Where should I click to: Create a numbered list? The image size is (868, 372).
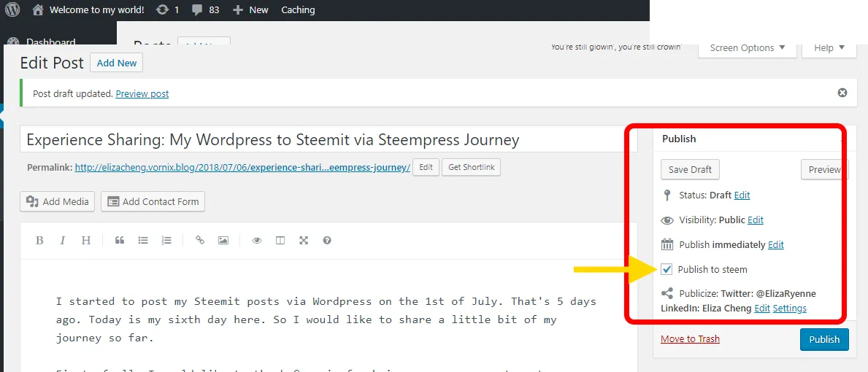pyautogui.click(x=166, y=241)
